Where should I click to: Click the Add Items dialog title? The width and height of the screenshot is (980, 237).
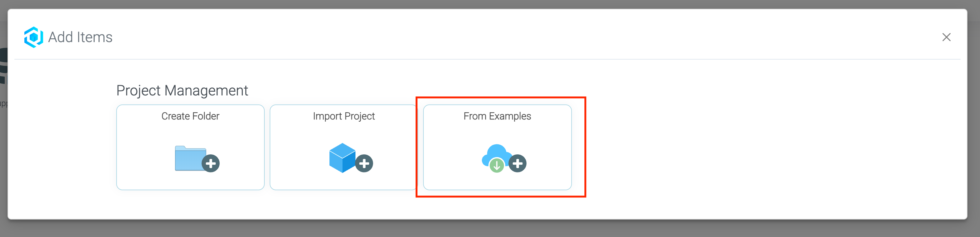click(80, 37)
